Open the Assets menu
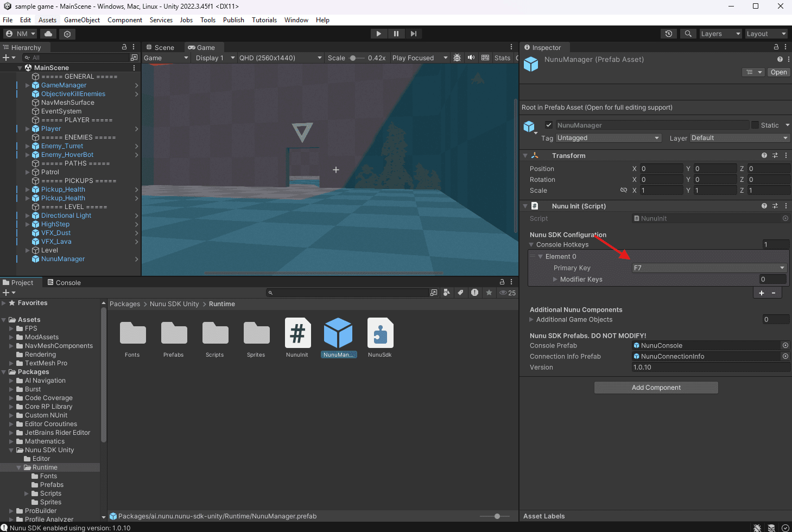 click(47, 20)
